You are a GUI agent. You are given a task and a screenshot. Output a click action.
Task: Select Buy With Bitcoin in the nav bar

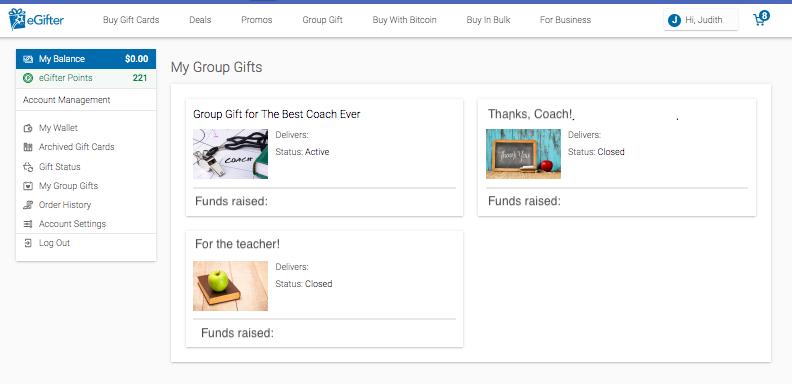404,20
